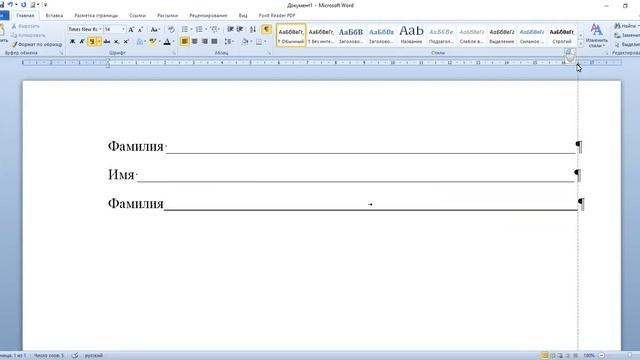Click the русский language indicator
Image resolution: width=640 pixels, height=360 pixels.
pyautogui.click(x=94, y=356)
